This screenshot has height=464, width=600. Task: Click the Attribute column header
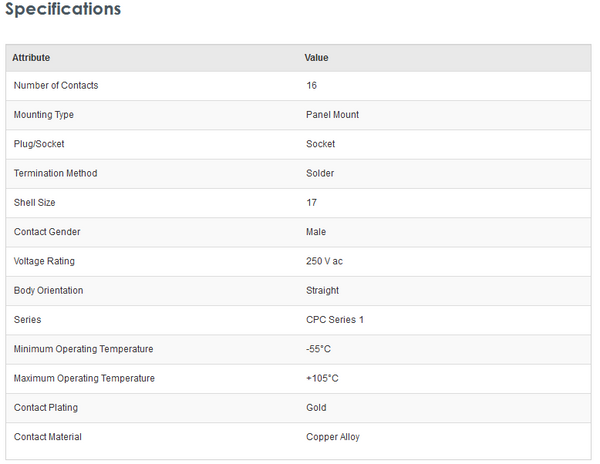(31, 58)
